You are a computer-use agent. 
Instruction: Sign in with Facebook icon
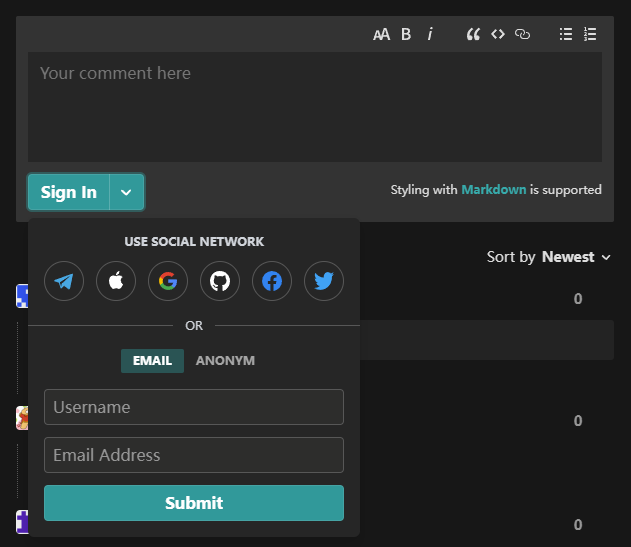[x=272, y=281]
